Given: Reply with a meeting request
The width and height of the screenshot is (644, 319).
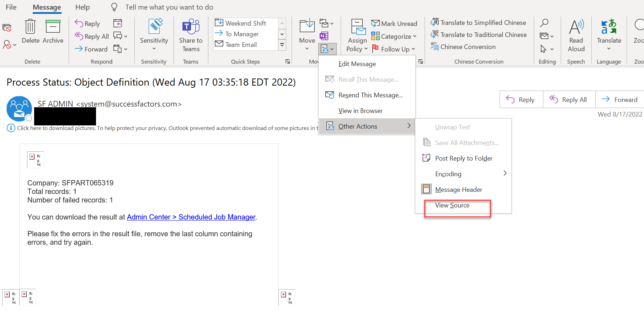Looking at the screenshot, I should (118, 23).
